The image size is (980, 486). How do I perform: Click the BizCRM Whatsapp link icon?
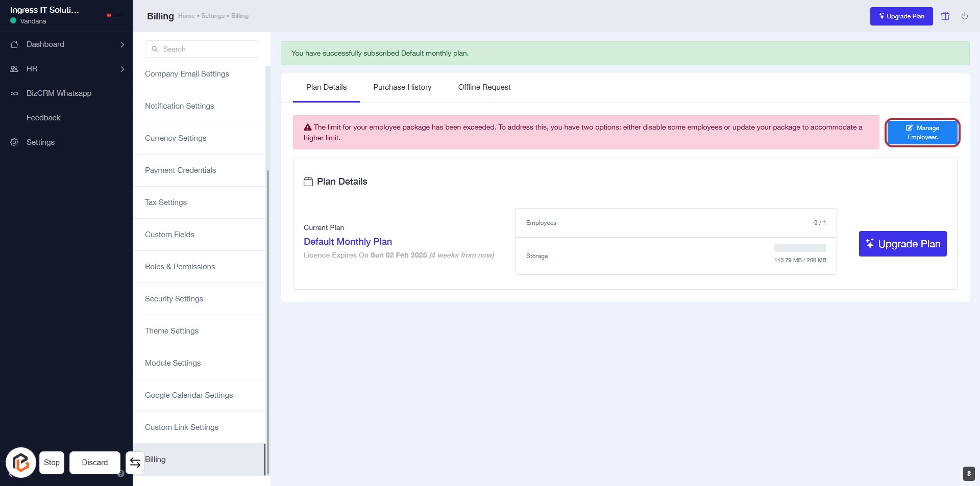click(14, 93)
